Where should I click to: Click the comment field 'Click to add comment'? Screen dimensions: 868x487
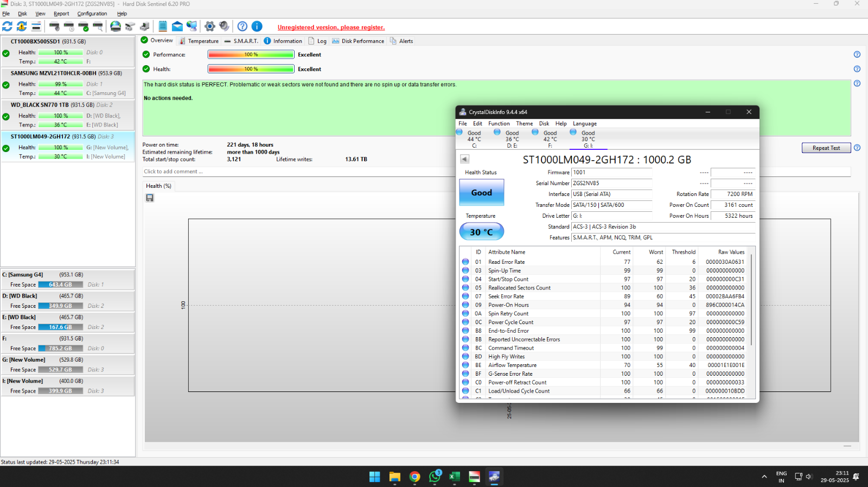tap(496, 172)
